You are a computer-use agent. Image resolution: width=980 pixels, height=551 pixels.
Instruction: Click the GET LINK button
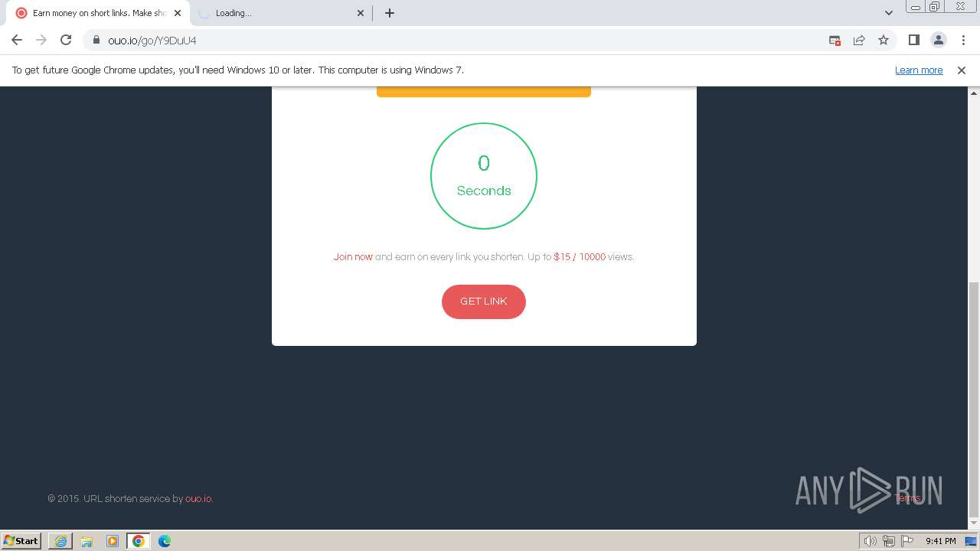483,302
